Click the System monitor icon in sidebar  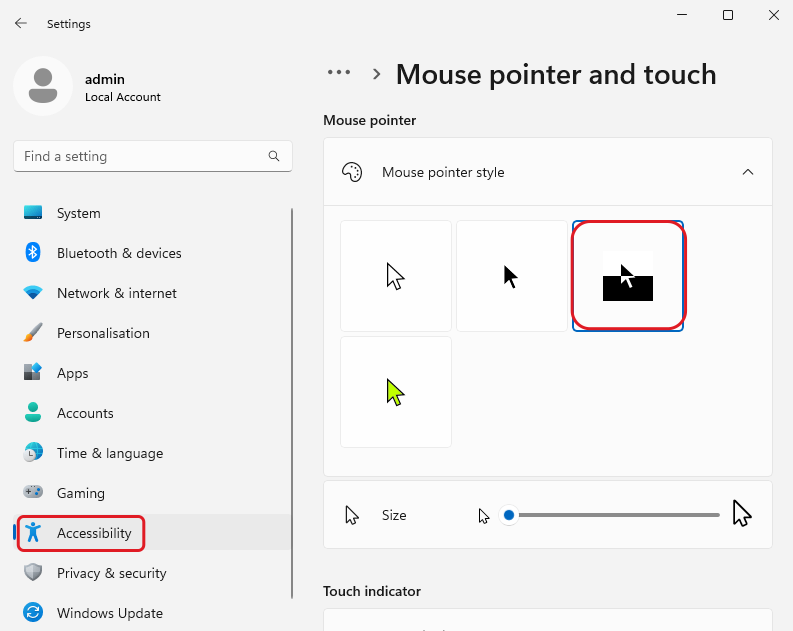point(33,213)
